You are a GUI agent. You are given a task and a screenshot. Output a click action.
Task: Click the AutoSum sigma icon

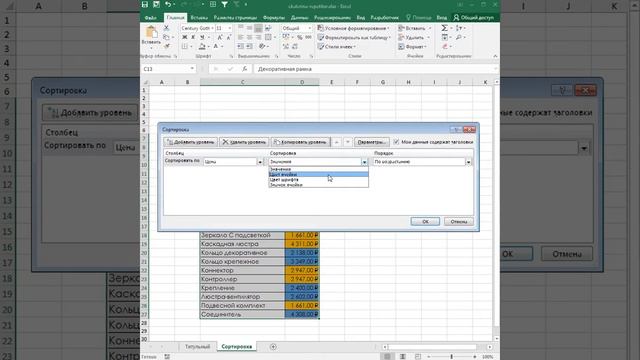444,28
